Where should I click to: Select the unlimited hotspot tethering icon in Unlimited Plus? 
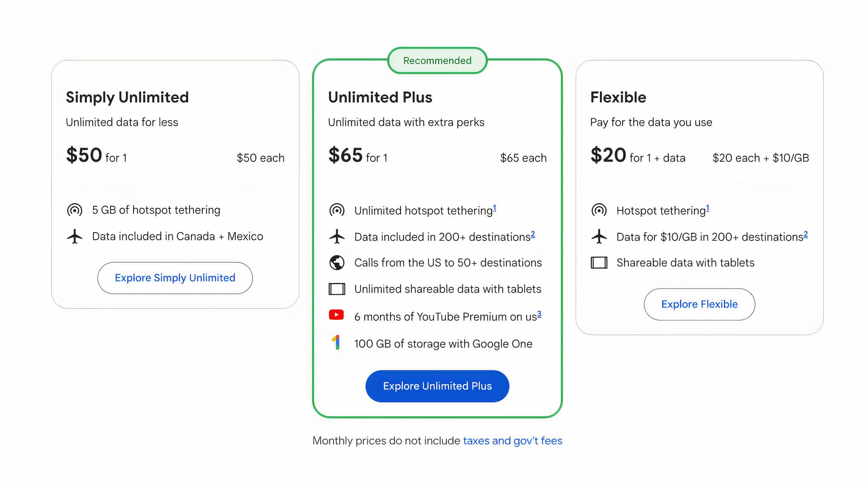(x=337, y=210)
